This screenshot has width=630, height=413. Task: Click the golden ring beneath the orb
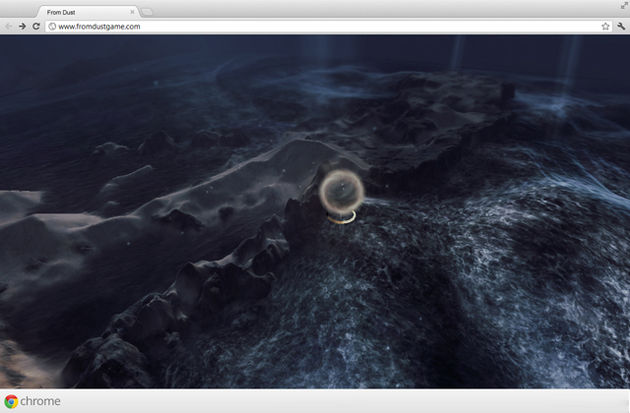point(346,214)
